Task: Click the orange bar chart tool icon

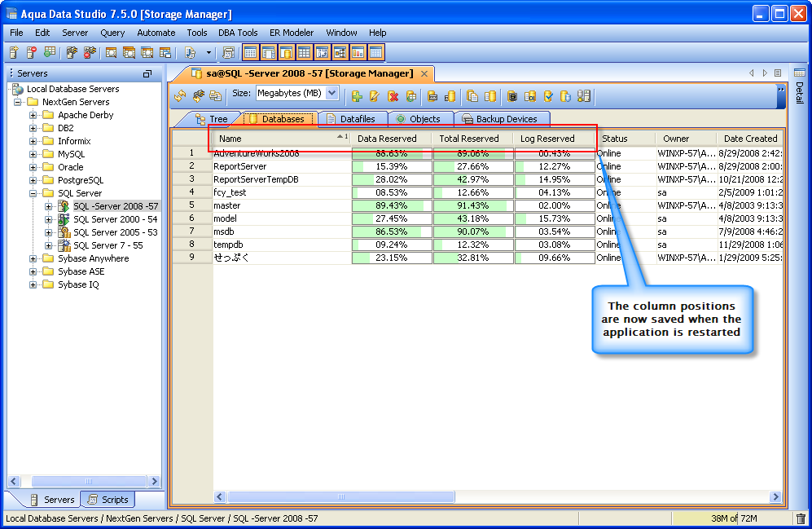Action: tap(358, 52)
